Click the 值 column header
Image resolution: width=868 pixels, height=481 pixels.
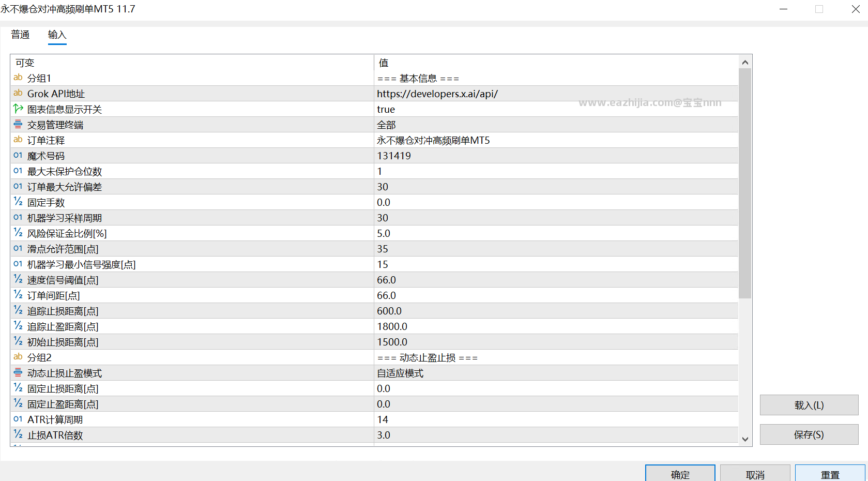(x=556, y=63)
